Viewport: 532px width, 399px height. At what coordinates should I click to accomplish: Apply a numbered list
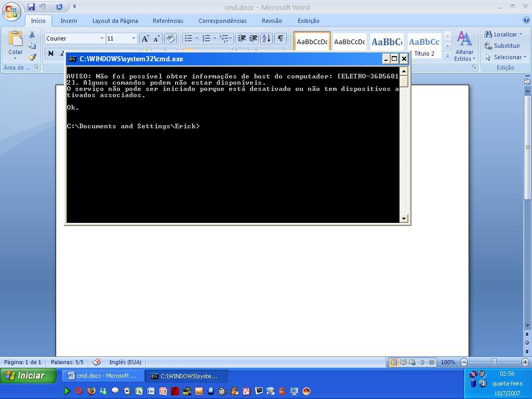(206, 38)
